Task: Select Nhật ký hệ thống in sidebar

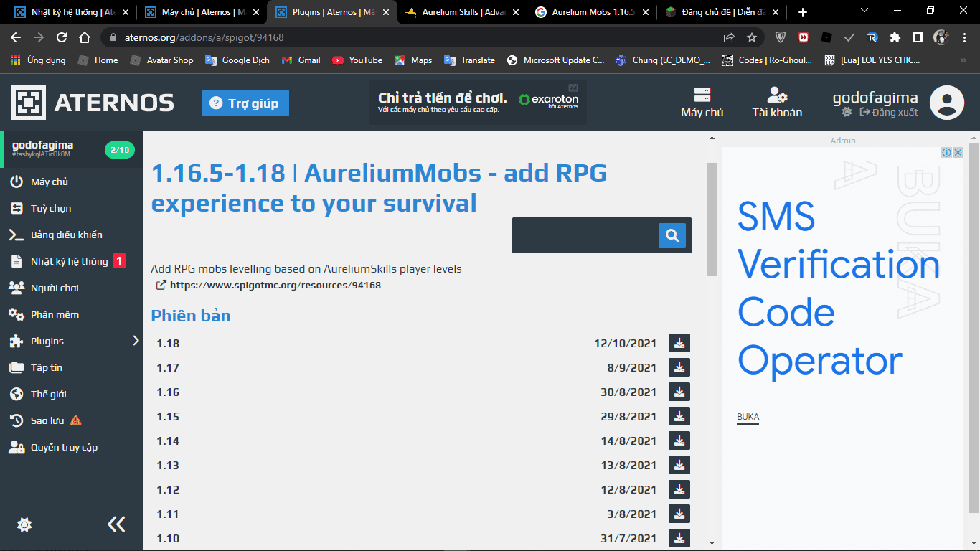Action: click(x=69, y=261)
